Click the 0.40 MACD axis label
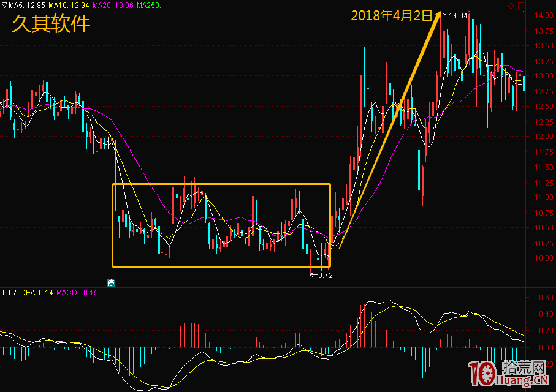 (546, 314)
